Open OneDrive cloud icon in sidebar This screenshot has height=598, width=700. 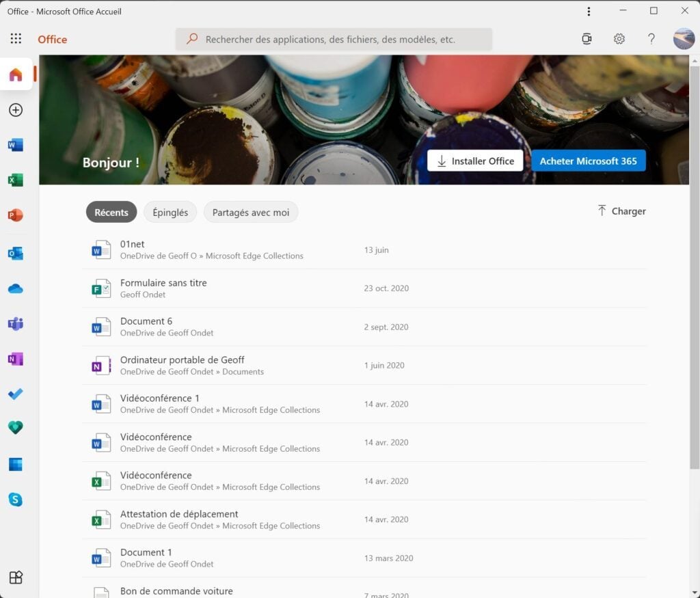coord(16,288)
